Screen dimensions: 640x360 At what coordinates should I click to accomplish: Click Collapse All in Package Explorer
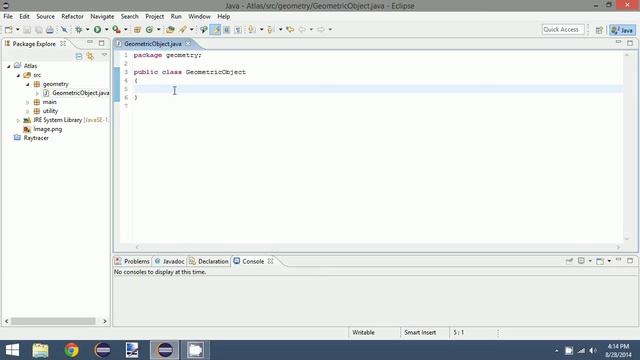pyautogui.click(x=79, y=56)
